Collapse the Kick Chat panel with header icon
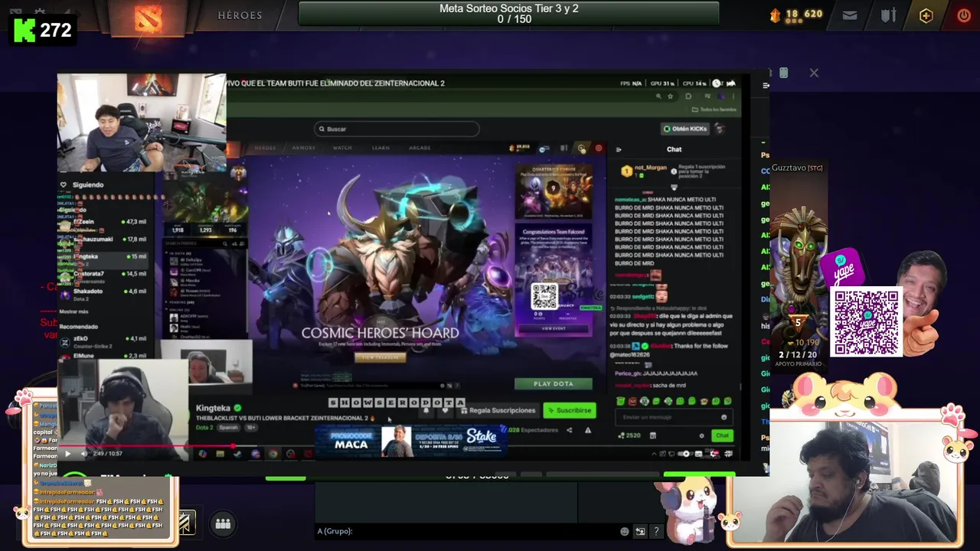Viewport: 980px width, 551px height. 619,149
